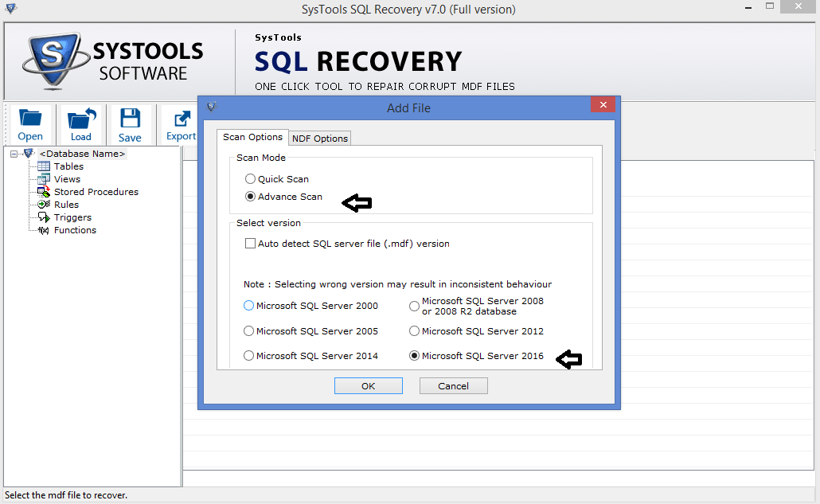Click the Triggers icon in the tree
This screenshot has height=504, width=820.
tap(44, 217)
